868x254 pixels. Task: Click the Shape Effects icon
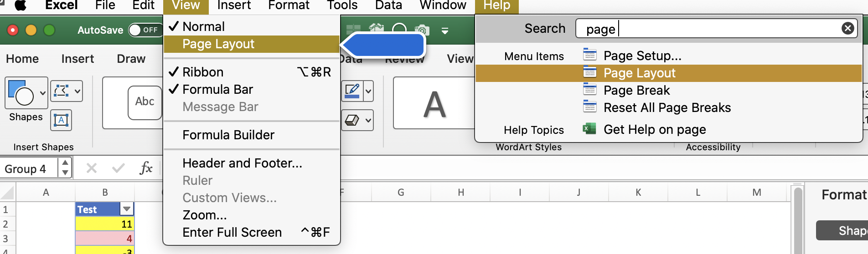[x=352, y=120]
